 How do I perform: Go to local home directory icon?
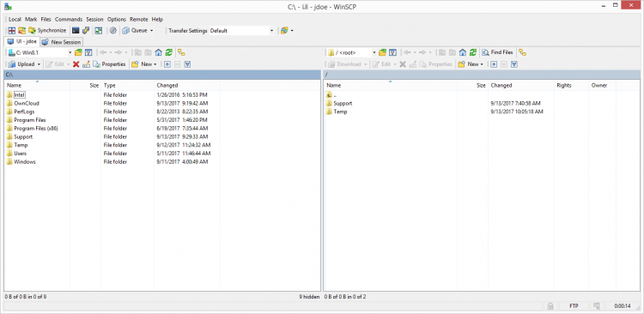pos(159,52)
